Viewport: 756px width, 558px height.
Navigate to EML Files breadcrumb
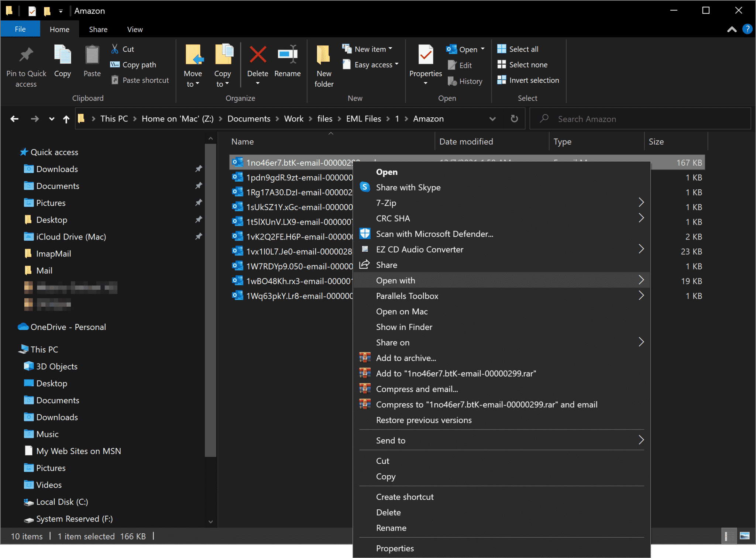363,119
